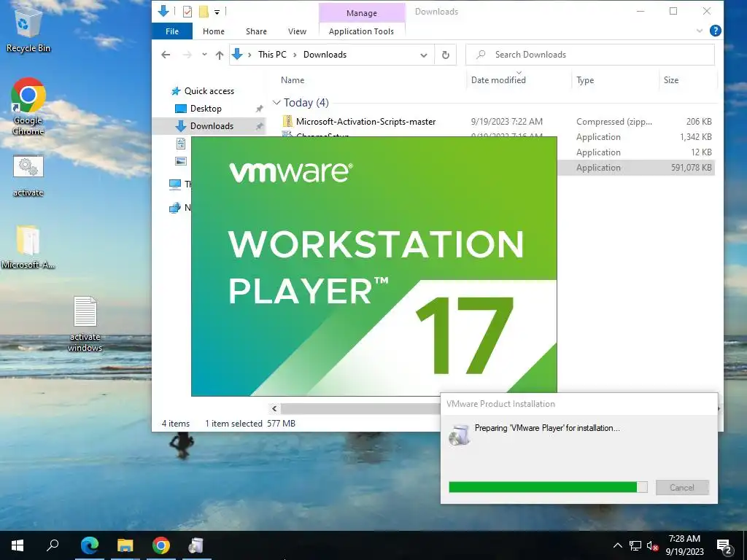The height and width of the screenshot is (560, 747).
Task: Cancel the VMware Product Installation
Action: (x=682, y=488)
